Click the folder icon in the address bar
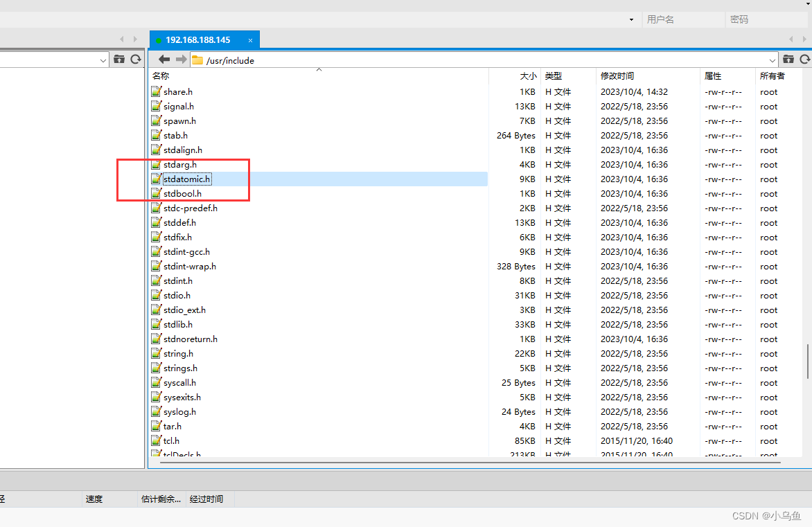This screenshot has height=527, width=812. 199,60
